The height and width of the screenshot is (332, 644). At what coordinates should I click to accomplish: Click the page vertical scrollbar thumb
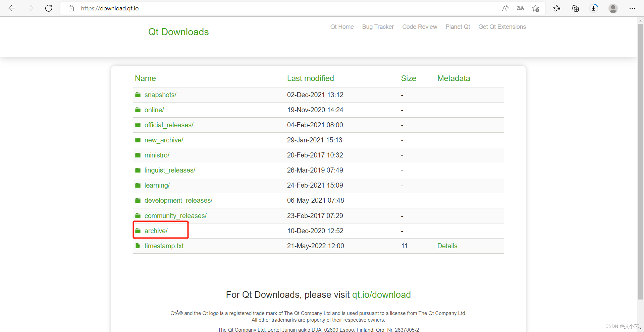(x=640, y=161)
